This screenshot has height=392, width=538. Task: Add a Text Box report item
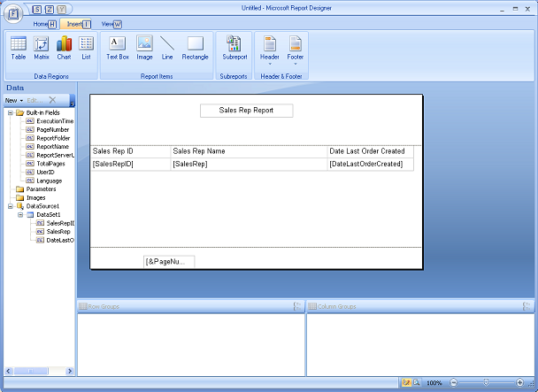(x=118, y=49)
